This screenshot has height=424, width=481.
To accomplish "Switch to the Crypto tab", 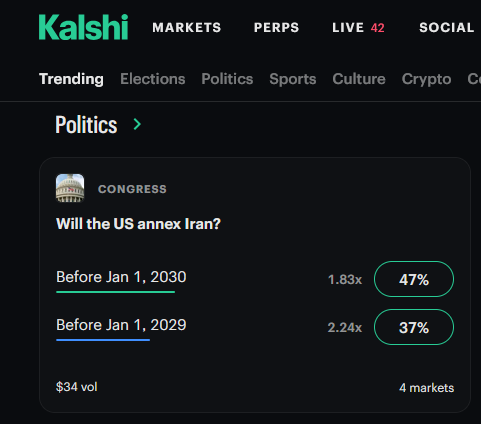I will point(426,79).
